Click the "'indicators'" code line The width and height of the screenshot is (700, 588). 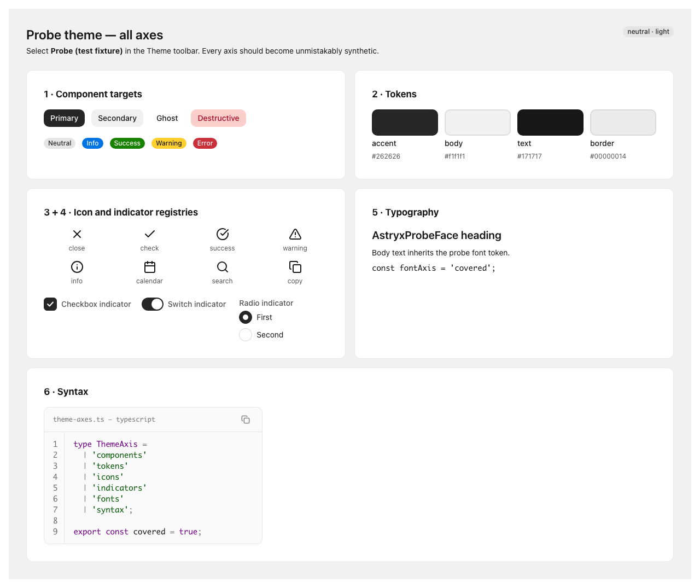tap(115, 488)
